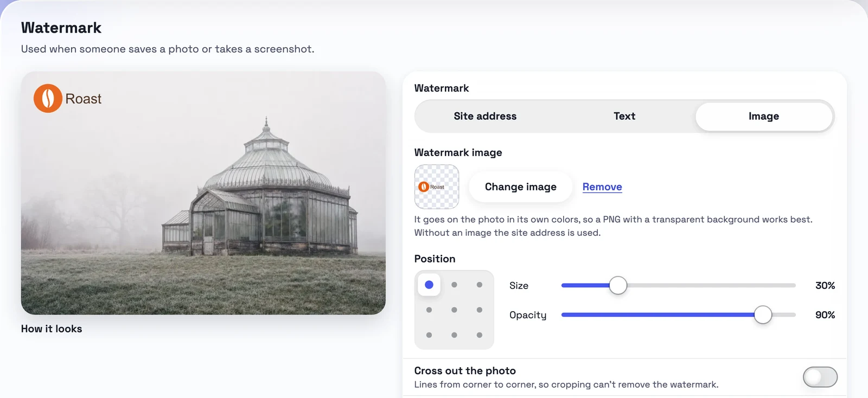Click the 'Opacity' label
This screenshot has height=398, width=868.
[x=528, y=315]
